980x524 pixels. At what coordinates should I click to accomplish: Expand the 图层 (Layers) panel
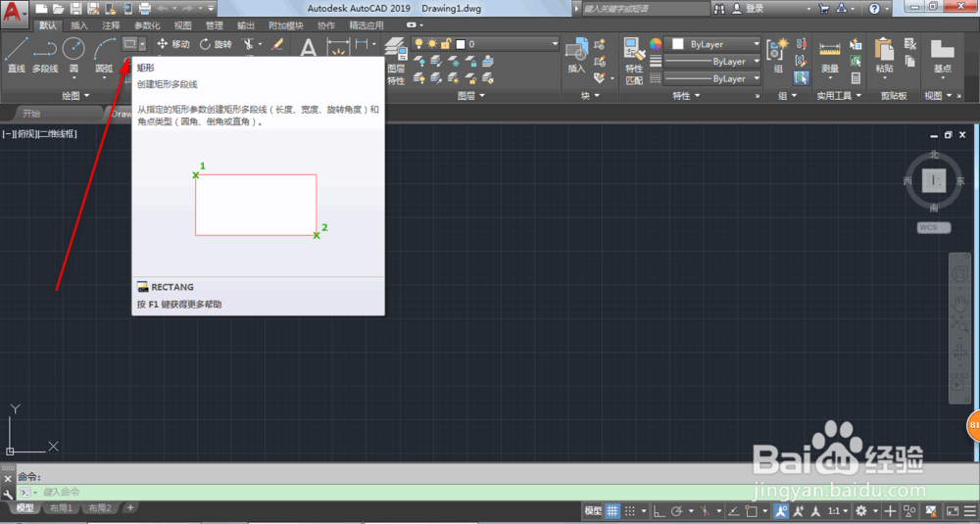coord(471,96)
